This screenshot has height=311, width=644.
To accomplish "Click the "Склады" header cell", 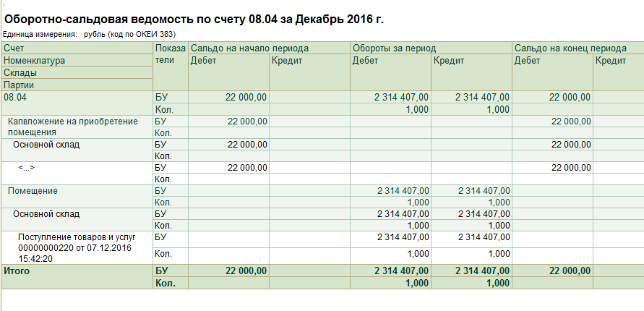I will click(21, 73).
